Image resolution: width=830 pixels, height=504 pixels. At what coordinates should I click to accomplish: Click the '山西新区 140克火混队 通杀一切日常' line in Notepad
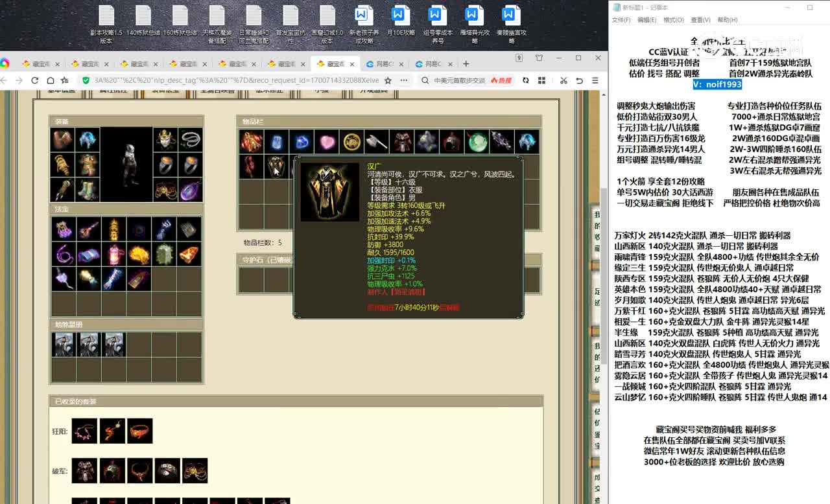pos(696,246)
